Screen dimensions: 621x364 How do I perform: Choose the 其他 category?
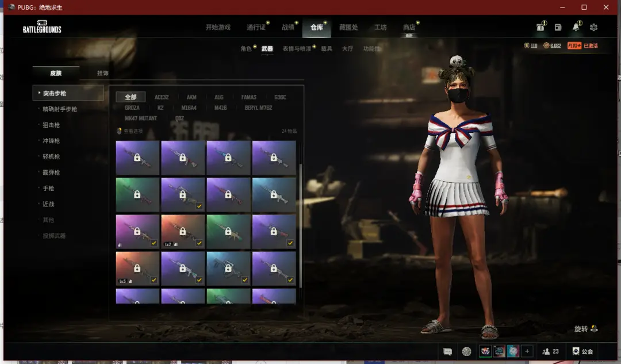tap(48, 220)
